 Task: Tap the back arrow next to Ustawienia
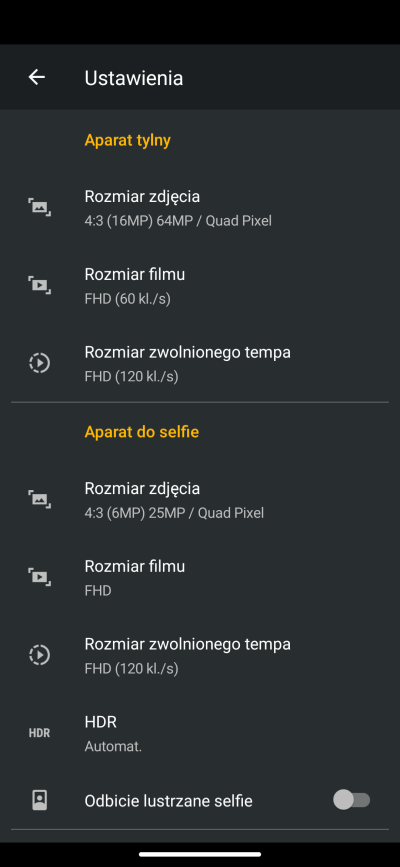37,77
